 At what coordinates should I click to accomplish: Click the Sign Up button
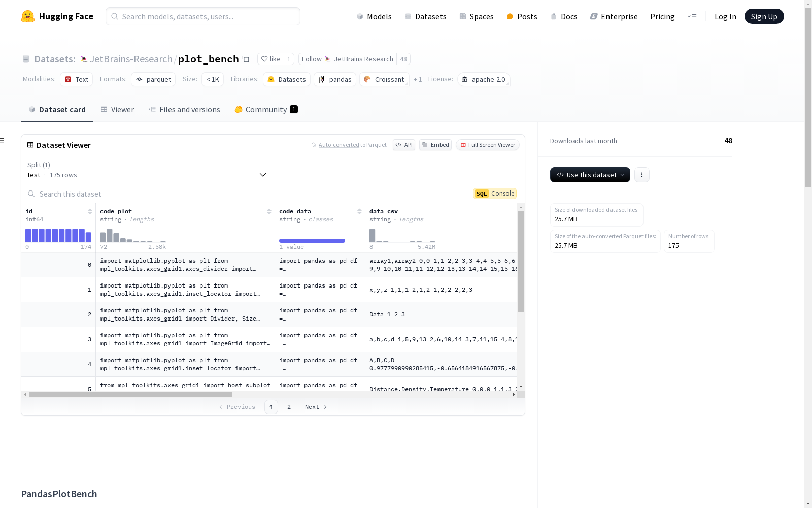764,16
